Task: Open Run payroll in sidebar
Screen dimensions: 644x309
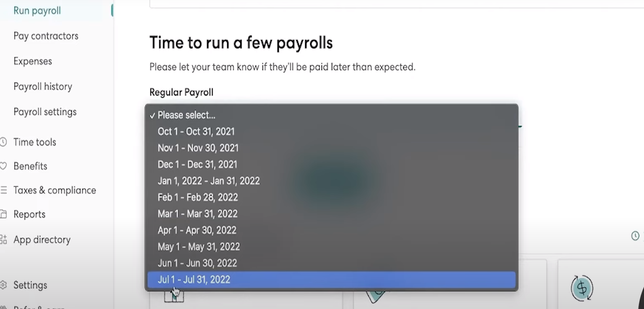Action: 37,10
